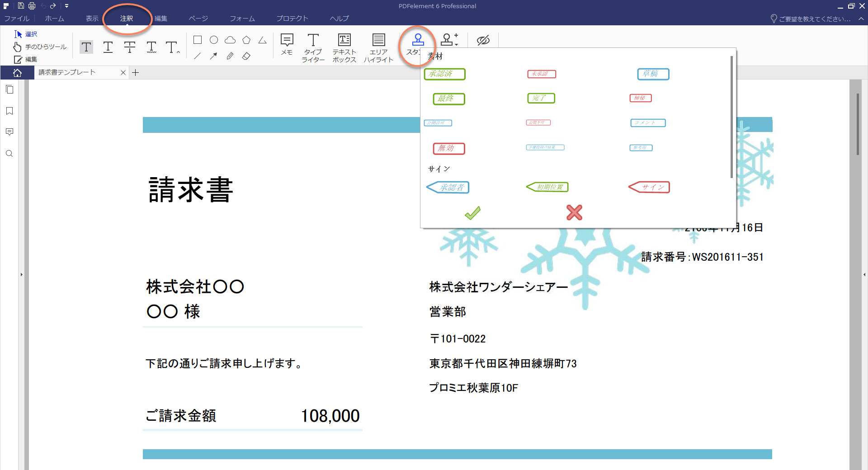This screenshot has width=868, height=470.
Task: Select the エリアハイライト tool
Action: pyautogui.click(x=378, y=47)
